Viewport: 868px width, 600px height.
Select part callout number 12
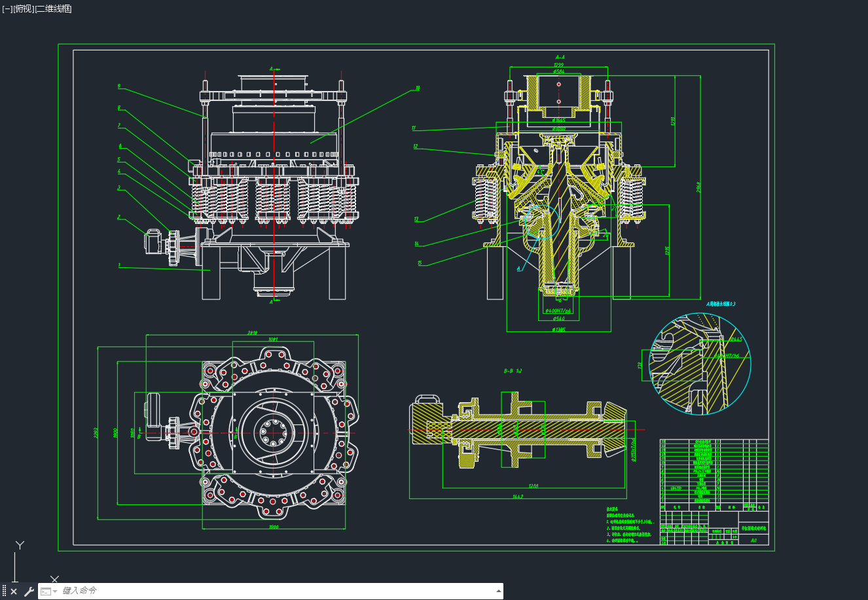(x=415, y=146)
